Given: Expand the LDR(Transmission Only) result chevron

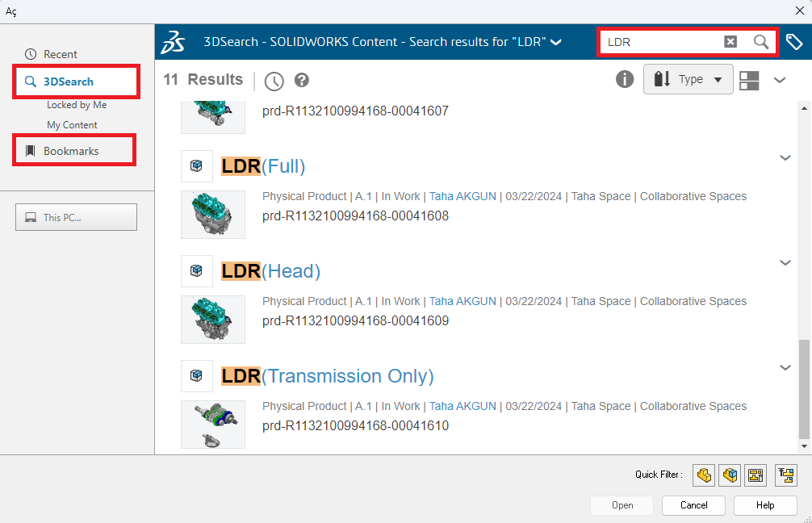Looking at the screenshot, I should 785,368.
